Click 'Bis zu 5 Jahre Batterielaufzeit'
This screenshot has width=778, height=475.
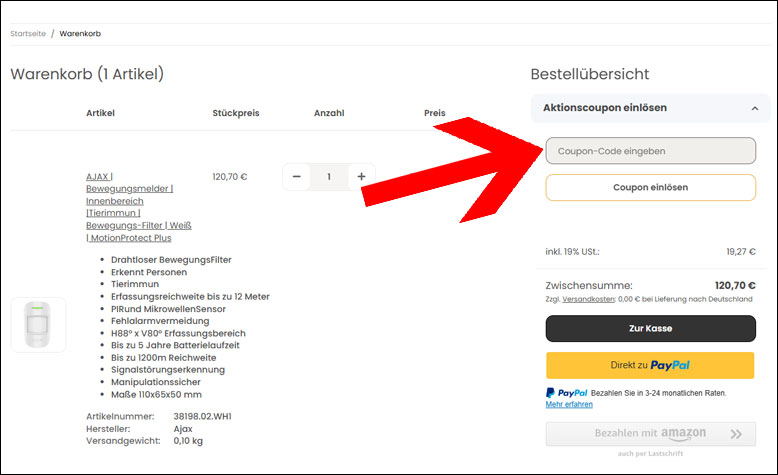[175, 345]
